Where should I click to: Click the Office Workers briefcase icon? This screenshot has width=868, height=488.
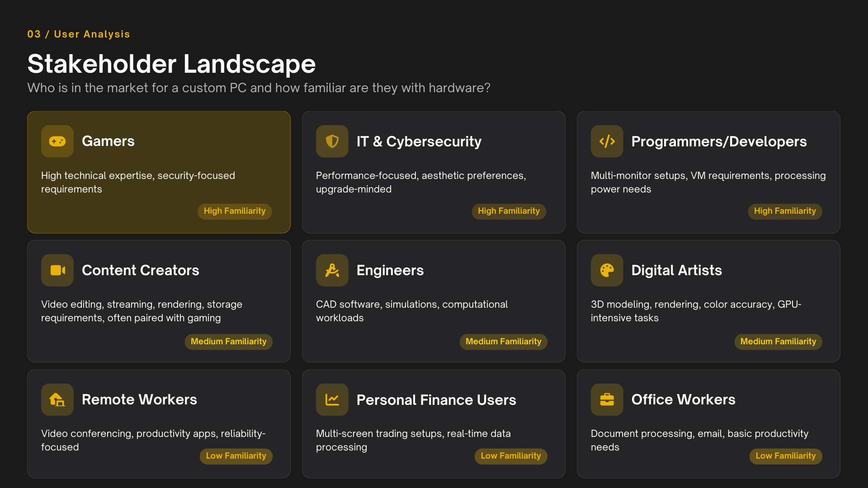tap(607, 399)
